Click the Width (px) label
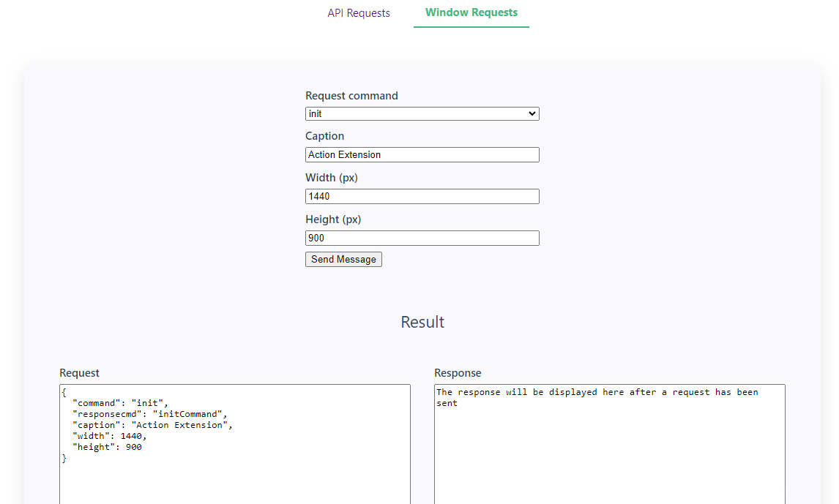The height and width of the screenshot is (504, 839). [331, 178]
